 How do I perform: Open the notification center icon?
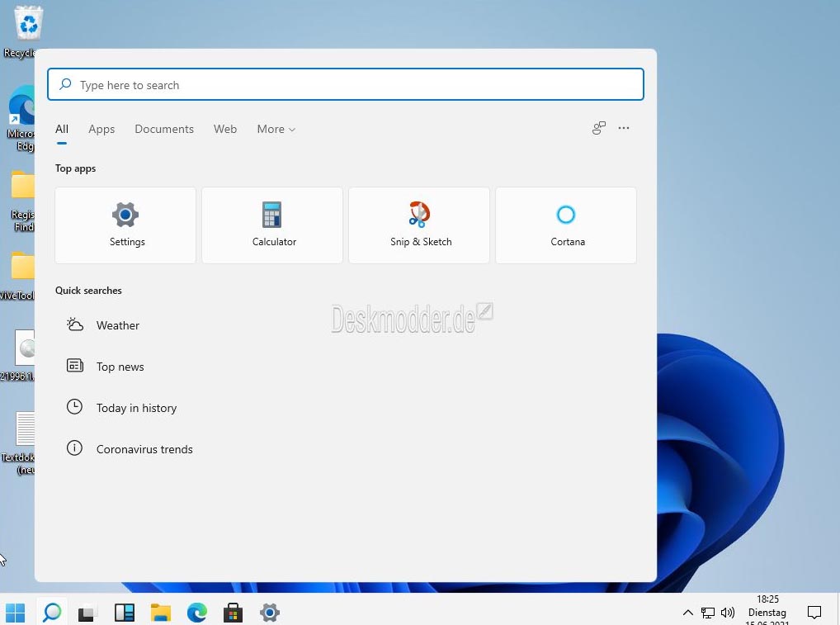coord(814,612)
